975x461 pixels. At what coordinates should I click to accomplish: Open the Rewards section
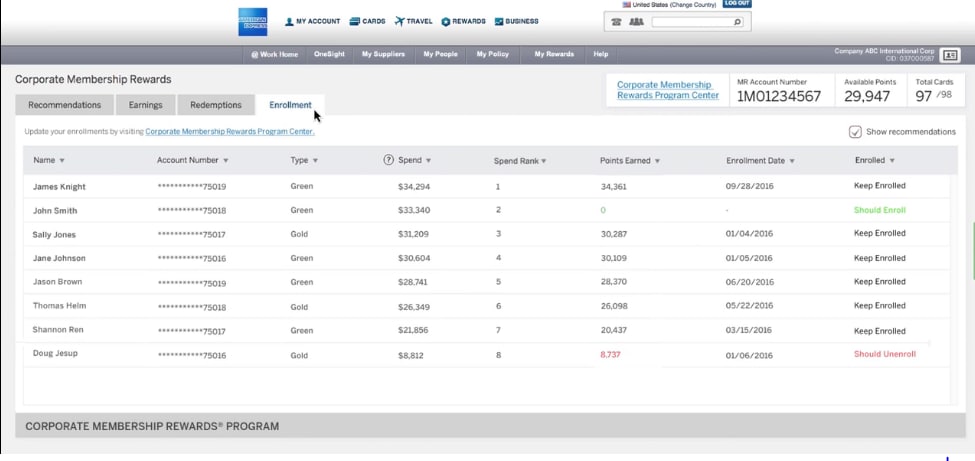point(463,21)
